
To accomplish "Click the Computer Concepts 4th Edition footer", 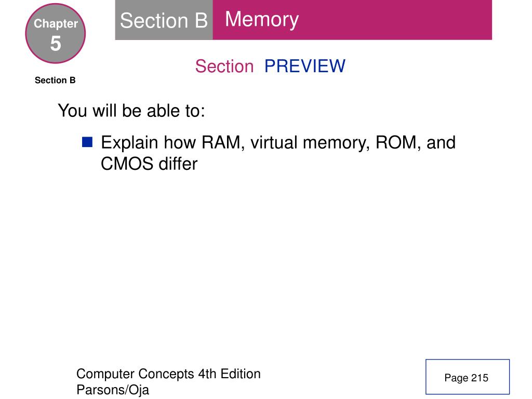I will click(168, 374).
